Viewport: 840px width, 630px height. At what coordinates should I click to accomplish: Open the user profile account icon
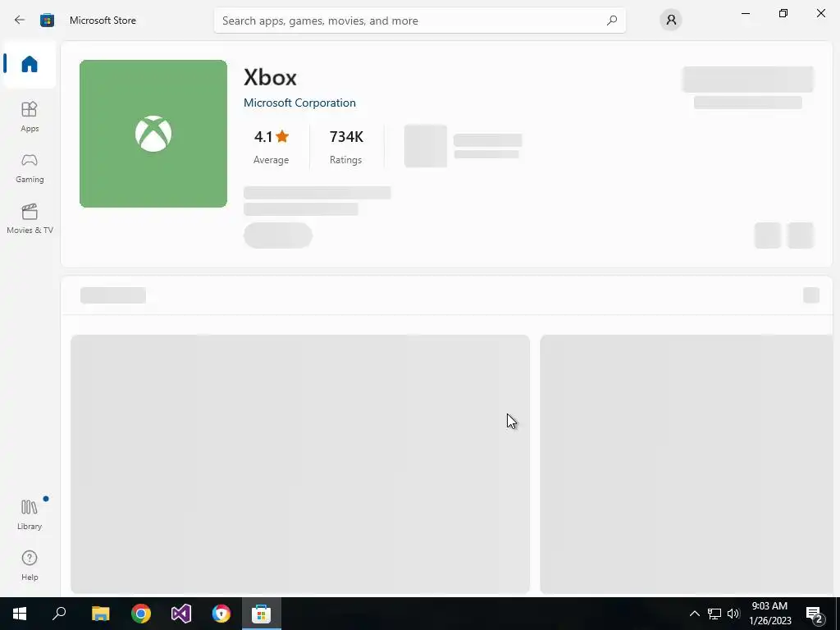671,21
